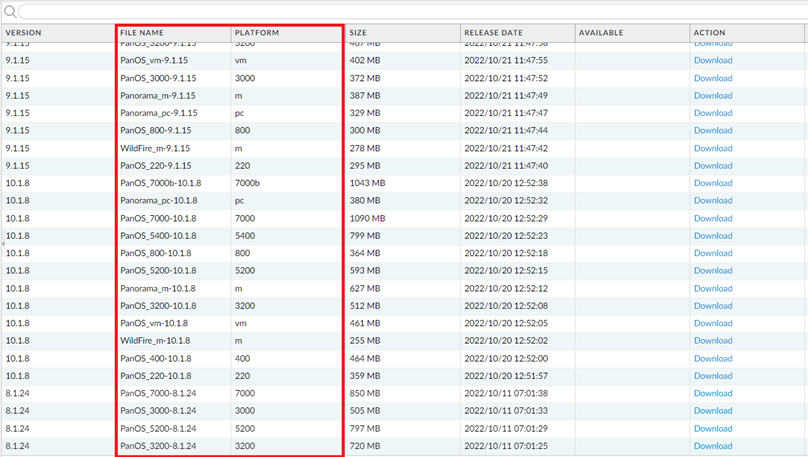Image resolution: width=808 pixels, height=457 pixels.
Task: Sort by the SIZE column header
Action: point(402,32)
